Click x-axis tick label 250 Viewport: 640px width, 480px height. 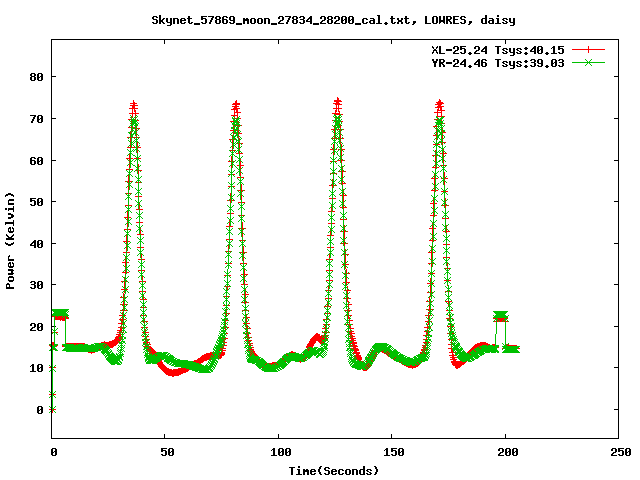(x=621, y=452)
